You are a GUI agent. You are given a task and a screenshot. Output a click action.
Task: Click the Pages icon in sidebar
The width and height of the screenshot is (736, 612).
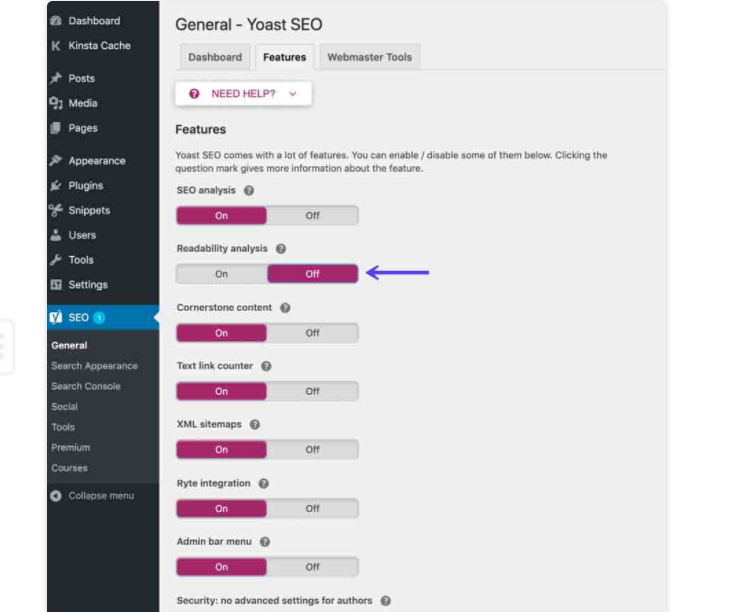coord(56,128)
